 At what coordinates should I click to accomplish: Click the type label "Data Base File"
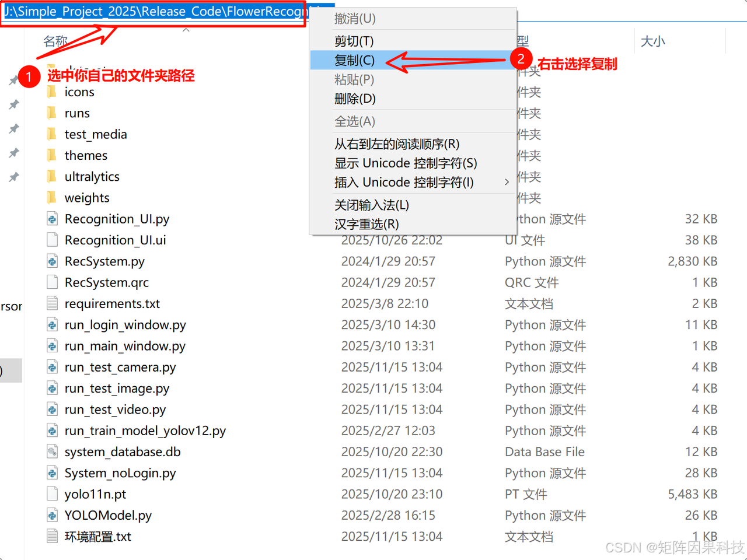click(544, 452)
